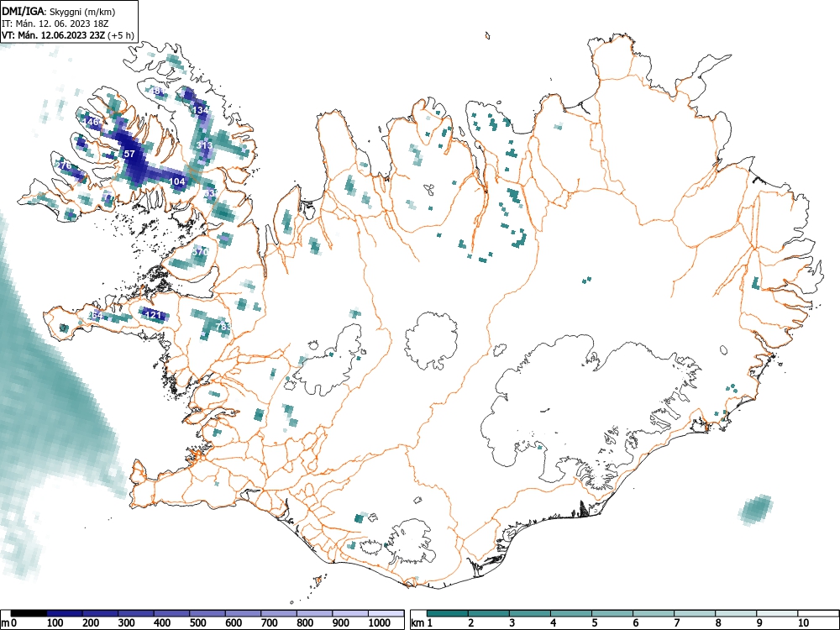Viewport: 840px width, 630px height.
Task: Select the '570' value on the map
Action: point(199,252)
